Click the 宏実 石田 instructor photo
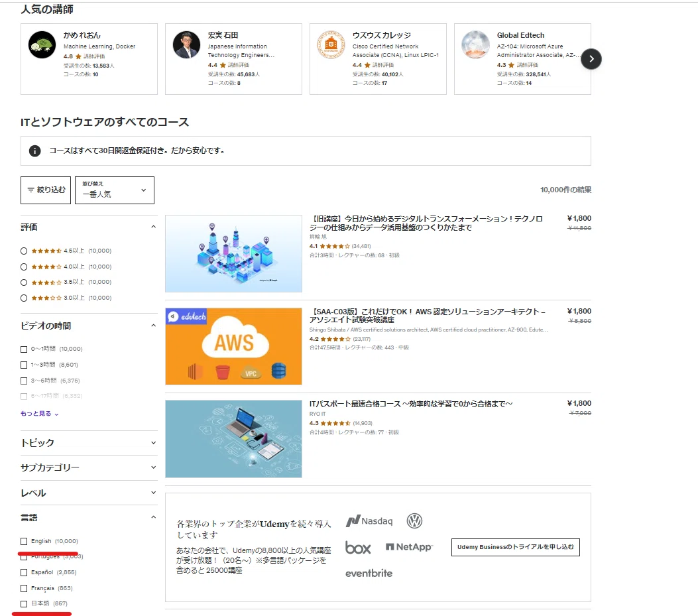 [186, 44]
